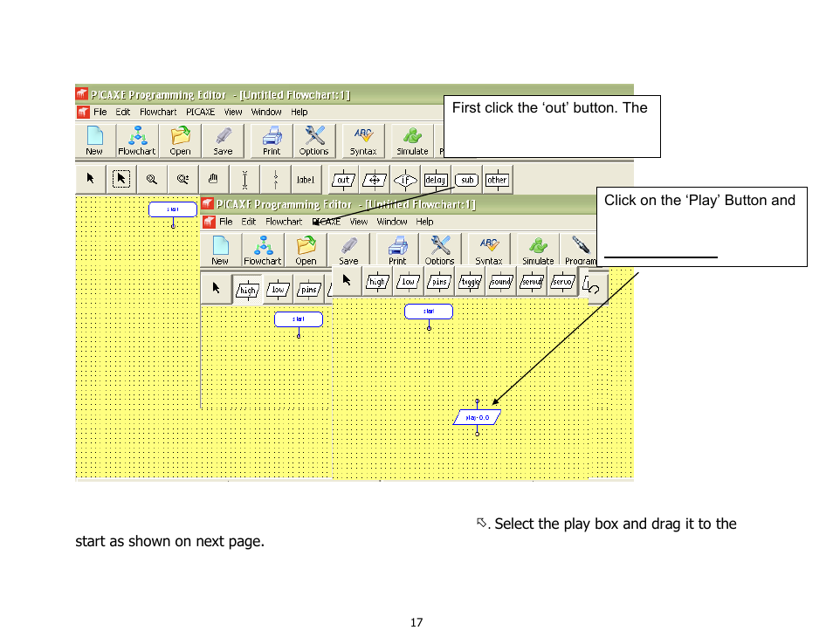The height and width of the screenshot is (644, 833).
Task: Select the connection point line tool
Action: point(275,179)
